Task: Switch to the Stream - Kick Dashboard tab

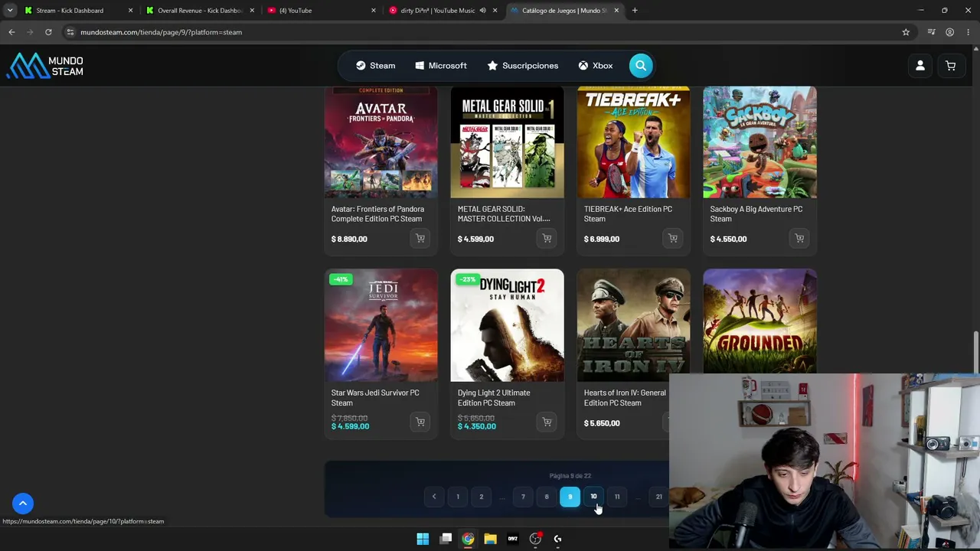Action: 79,11
